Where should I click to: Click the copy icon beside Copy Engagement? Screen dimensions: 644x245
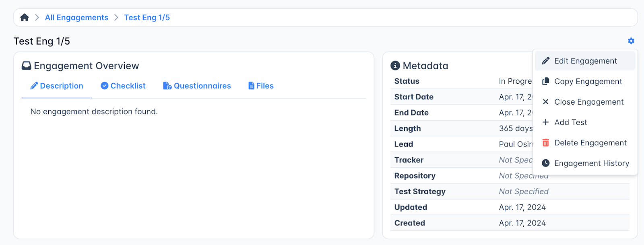coord(545,81)
